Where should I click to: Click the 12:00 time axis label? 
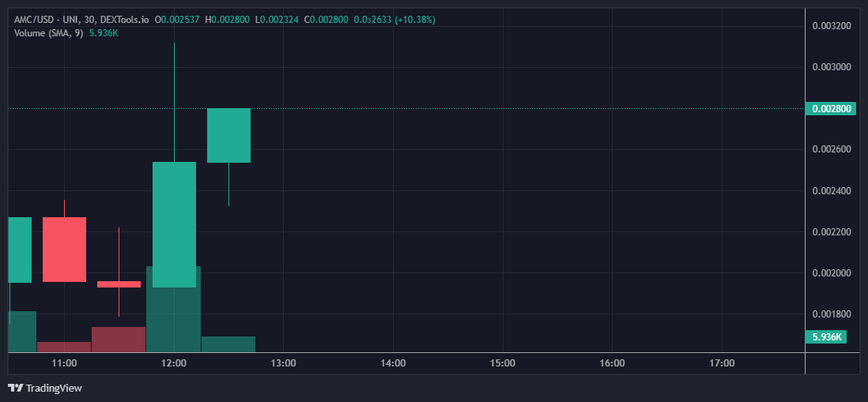pos(174,363)
